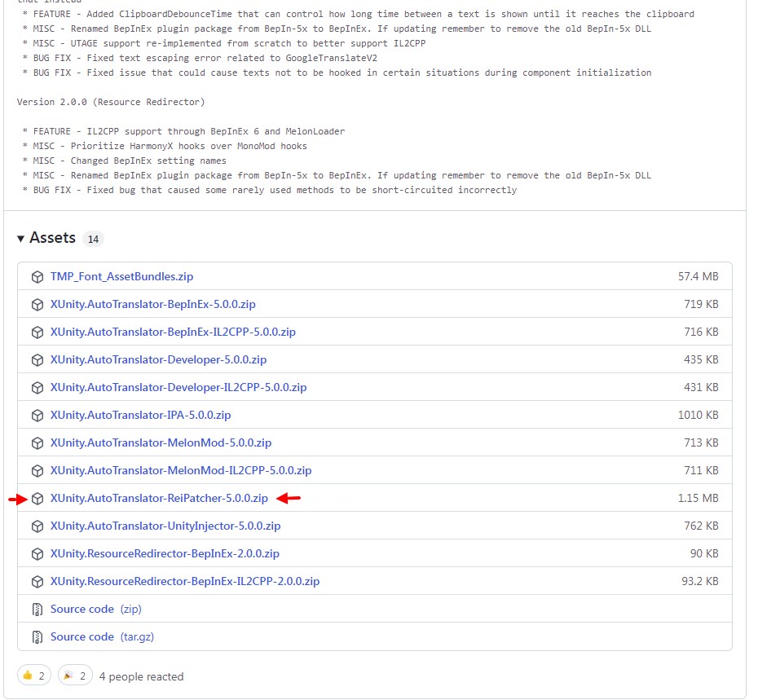Click the Assets count badge 14
Viewport: 758px width, 700px height.
coord(93,239)
